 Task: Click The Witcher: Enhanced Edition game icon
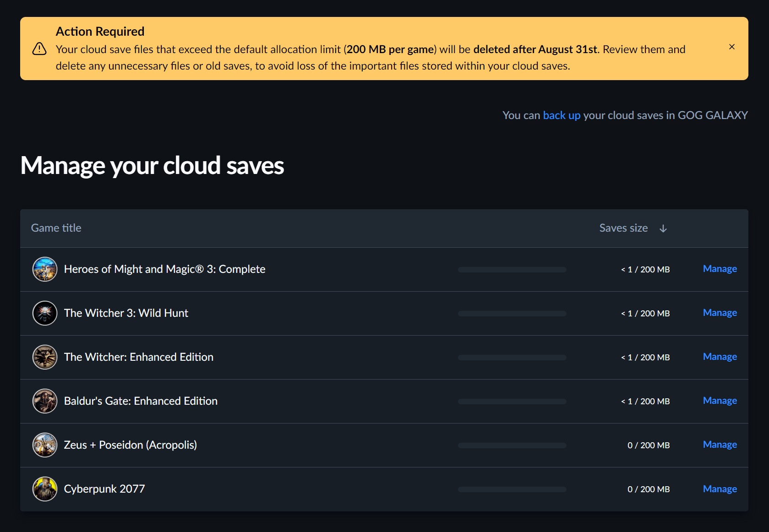click(x=45, y=357)
